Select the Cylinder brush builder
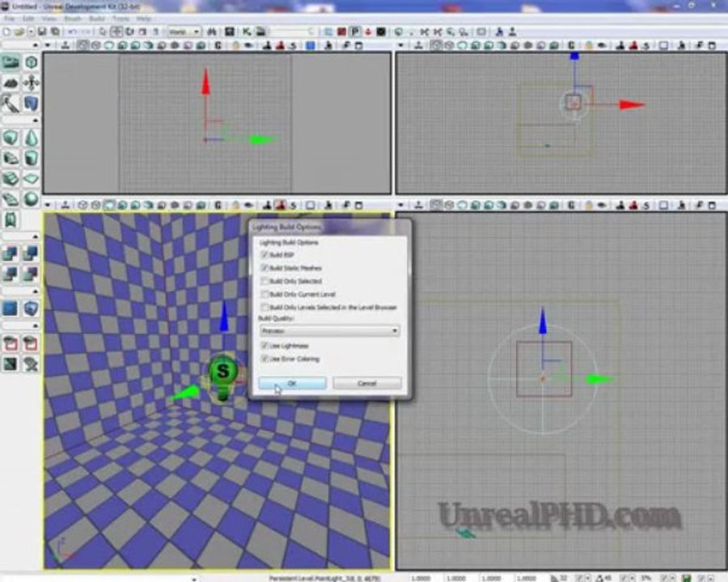The image size is (728, 582). click(x=31, y=158)
